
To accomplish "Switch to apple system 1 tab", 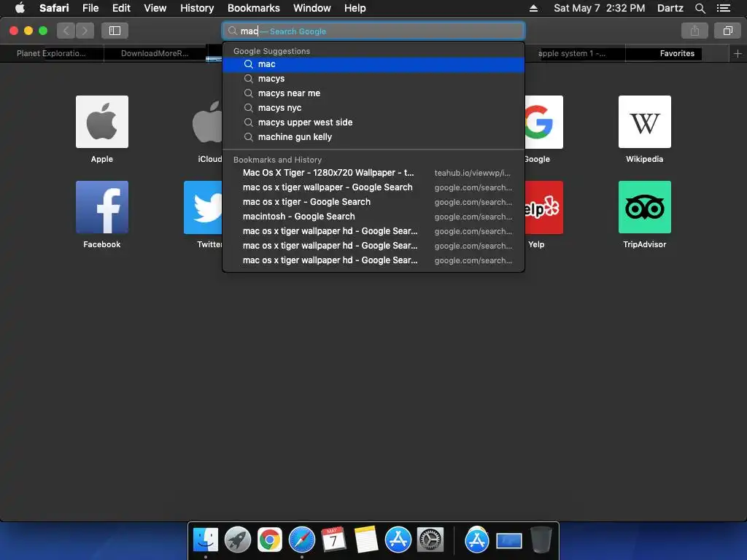I will 575,53.
